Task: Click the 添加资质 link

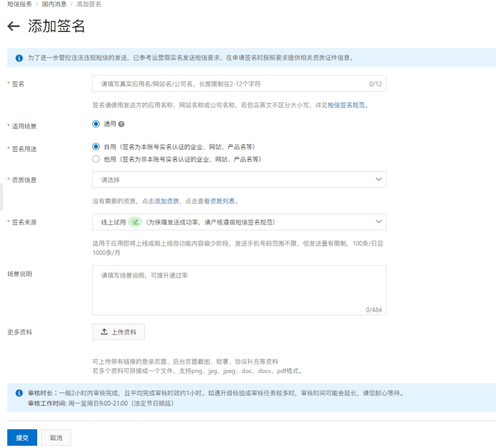Action: point(167,201)
